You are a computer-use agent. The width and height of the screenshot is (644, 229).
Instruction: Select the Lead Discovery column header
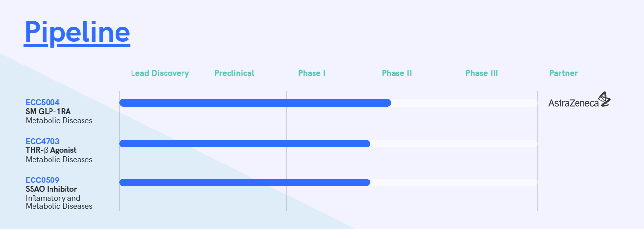pyautogui.click(x=160, y=73)
